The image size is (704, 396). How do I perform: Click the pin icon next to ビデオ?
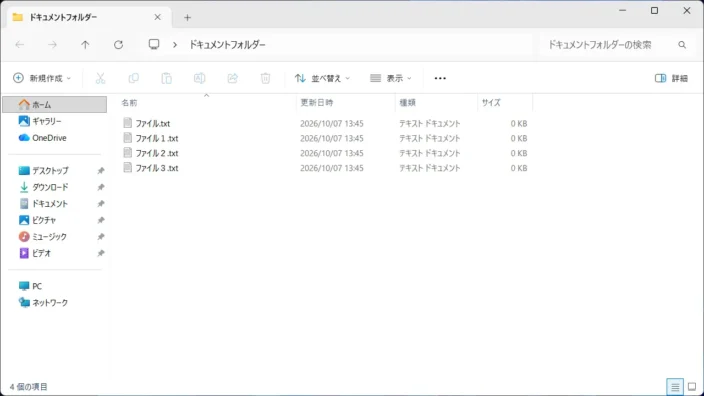tap(101, 253)
